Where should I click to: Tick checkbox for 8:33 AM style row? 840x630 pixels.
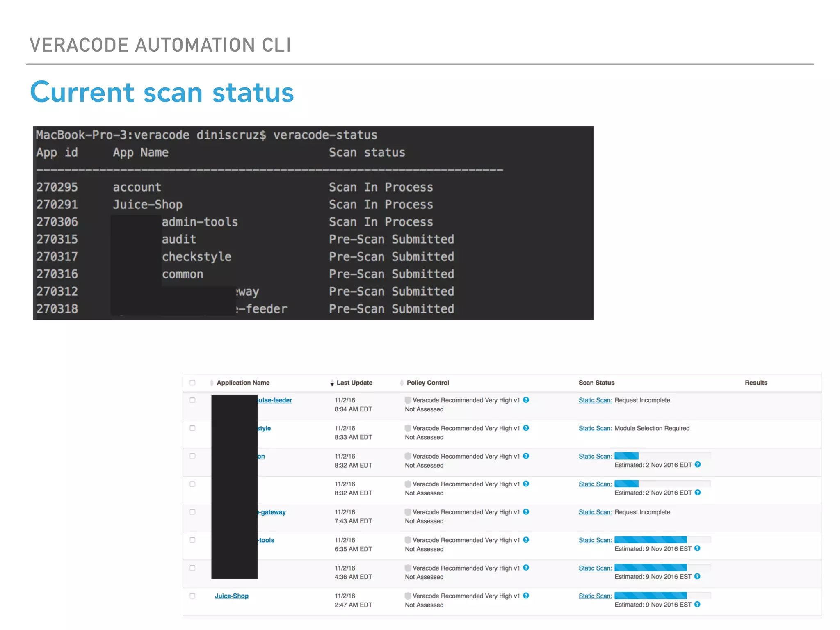[x=192, y=428]
